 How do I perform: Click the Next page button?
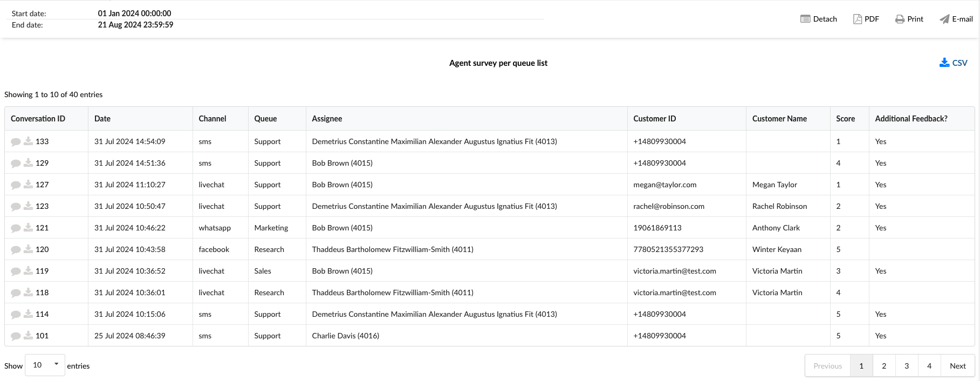[x=958, y=365]
